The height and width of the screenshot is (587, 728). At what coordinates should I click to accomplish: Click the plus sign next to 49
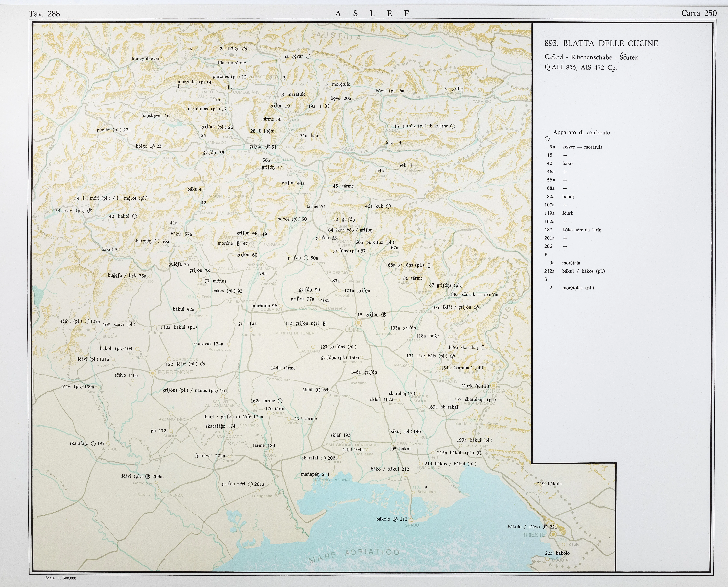point(272,234)
